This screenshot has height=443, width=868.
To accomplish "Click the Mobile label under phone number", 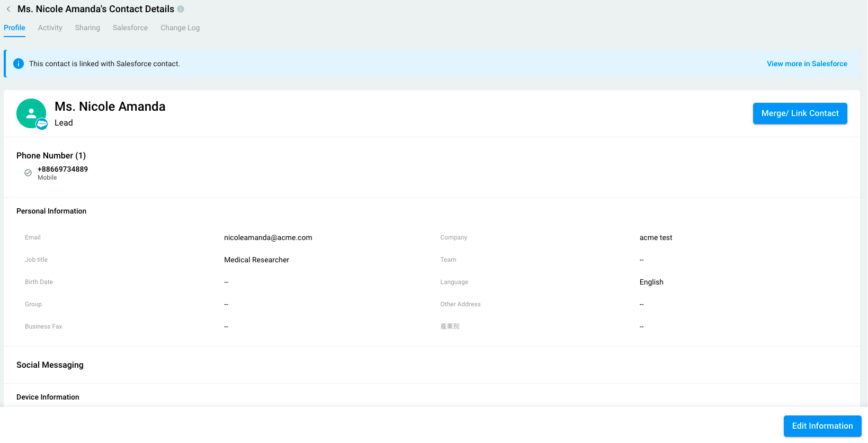I will [x=47, y=178].
